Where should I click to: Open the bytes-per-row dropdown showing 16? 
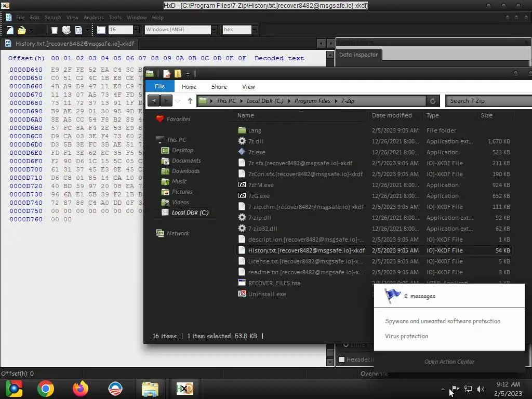point(136,30)
